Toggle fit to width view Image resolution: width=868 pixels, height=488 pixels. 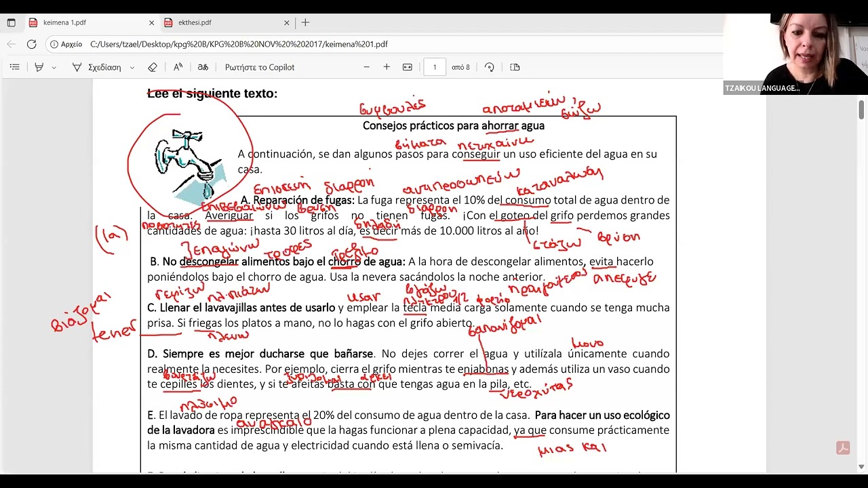407,67
